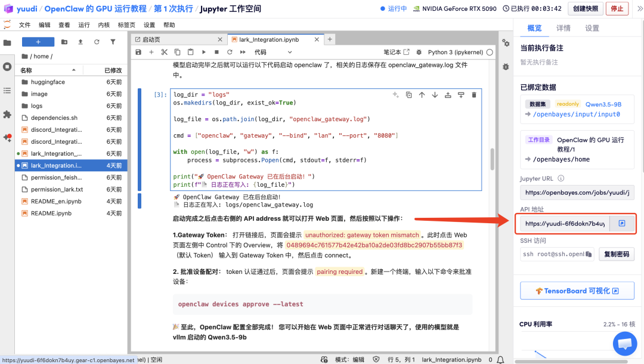
Task: Insert a cell below using the plus icon
Action: pyautogui.click(x=151, y=52)
